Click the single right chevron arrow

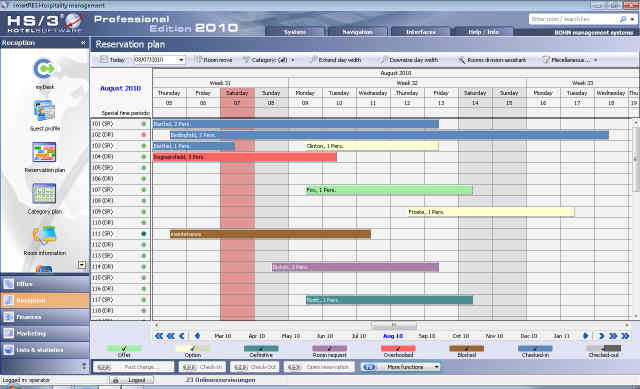click(601, 336)
